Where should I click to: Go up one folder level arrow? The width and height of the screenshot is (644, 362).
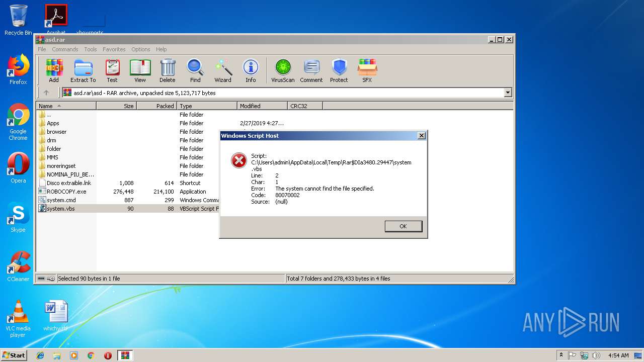click(x=46, y=93)
